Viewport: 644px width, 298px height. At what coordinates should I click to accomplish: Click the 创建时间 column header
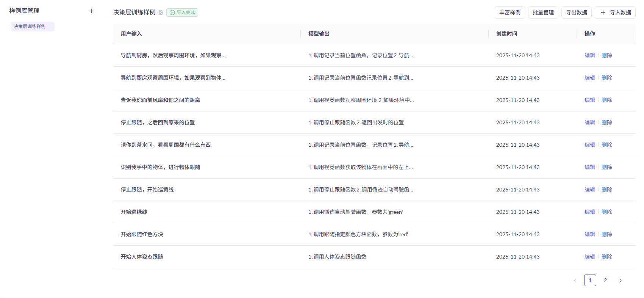pos(506,34)
